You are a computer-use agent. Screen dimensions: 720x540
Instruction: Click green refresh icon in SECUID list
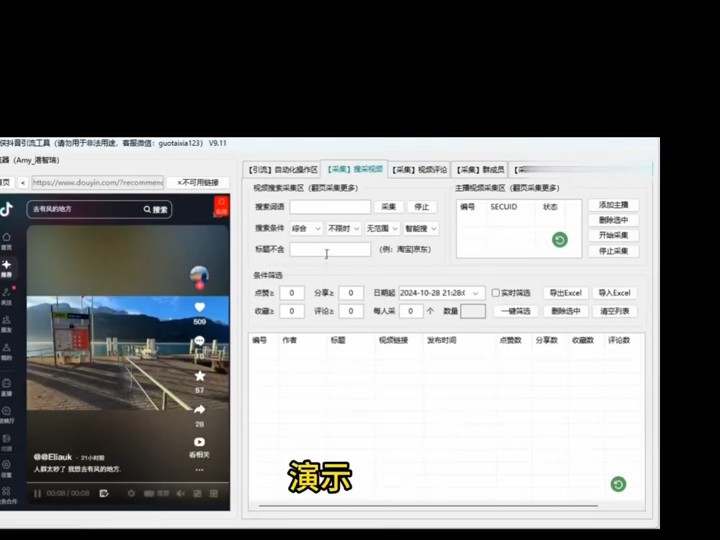click(560, 240)
